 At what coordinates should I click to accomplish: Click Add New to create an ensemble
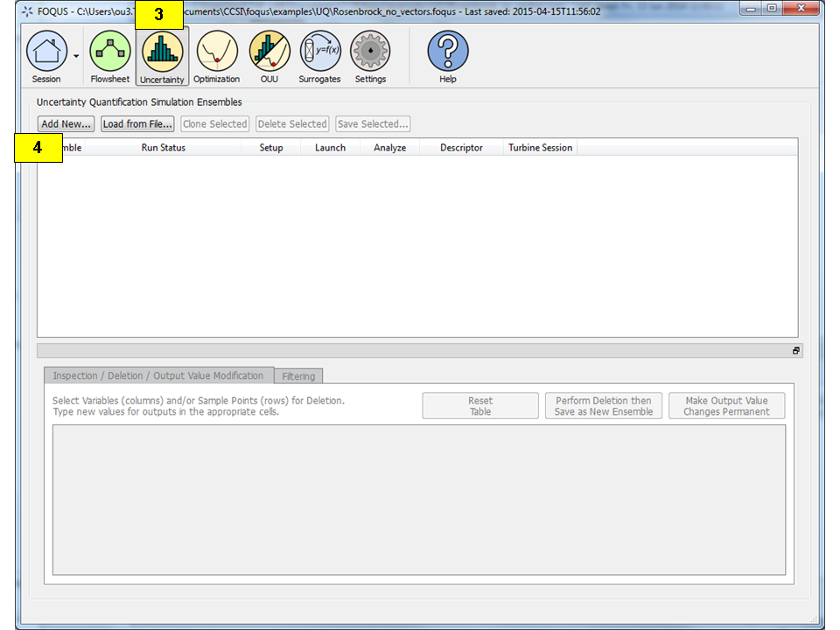pos(66,123)
